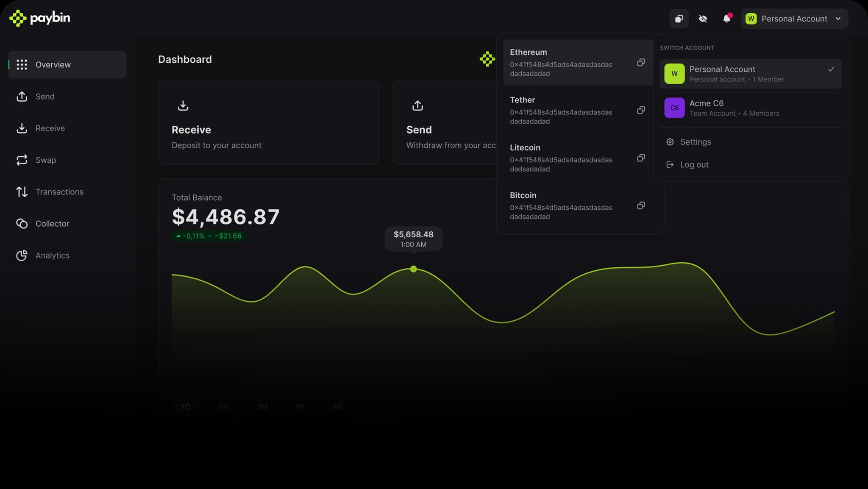This screenshot has height=489, width=868.
Task: Open the Personal Account dropdown chevron
Action: click(838, 19)
